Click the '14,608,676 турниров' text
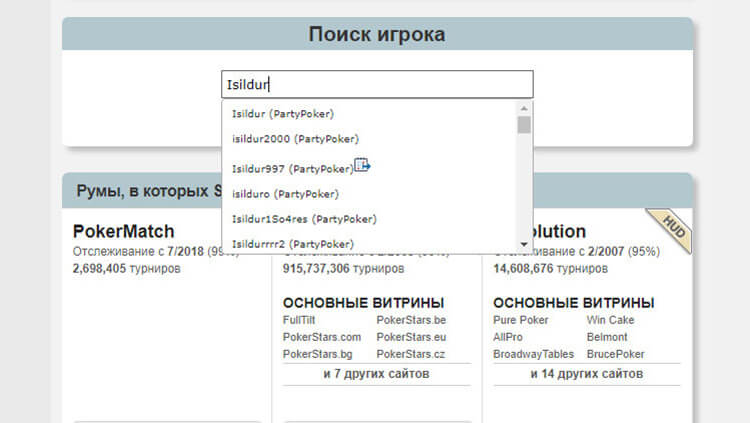 (x=551, y=268)
